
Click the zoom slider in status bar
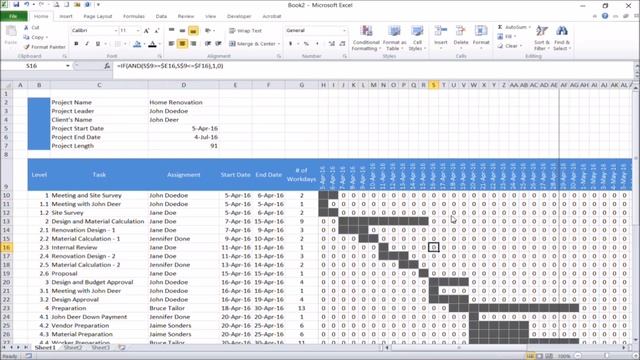coord(606,356)
